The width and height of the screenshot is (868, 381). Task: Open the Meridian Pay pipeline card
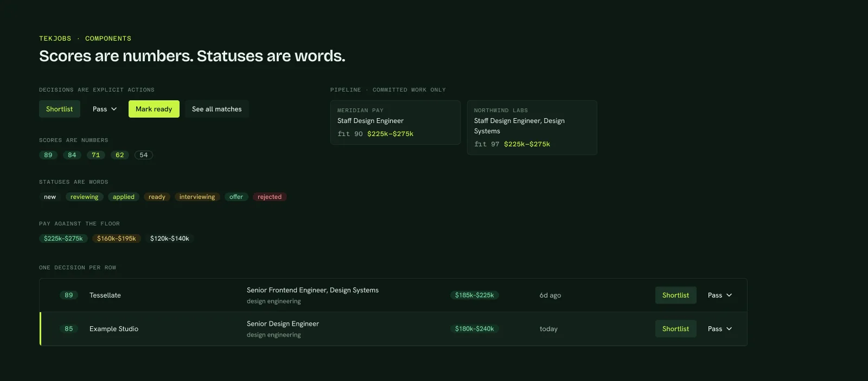(x=395, y=122)
